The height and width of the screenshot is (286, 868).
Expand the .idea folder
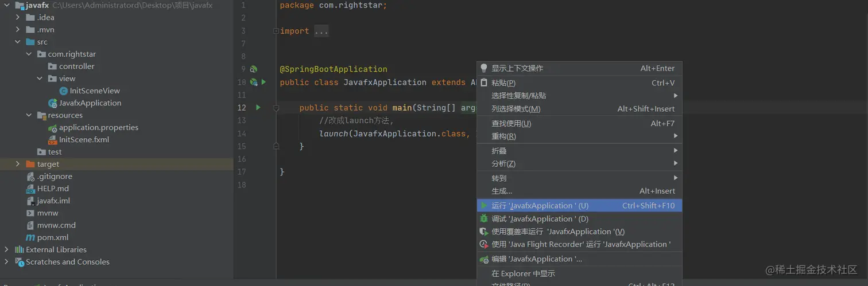18,17
